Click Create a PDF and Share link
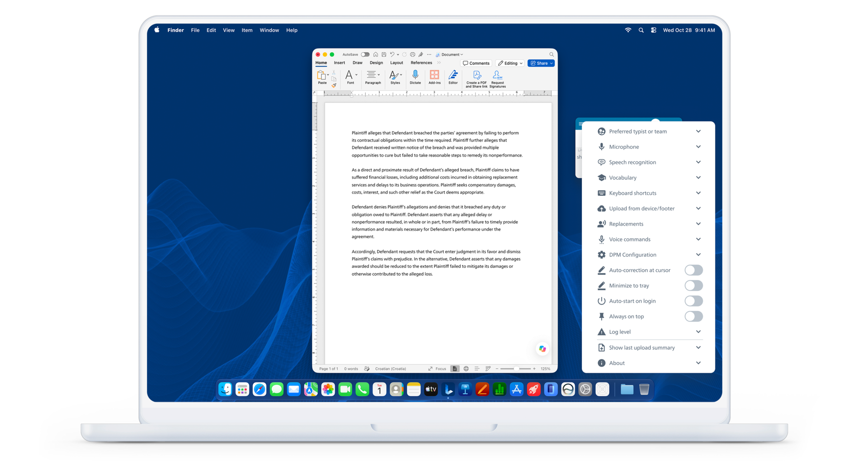The image size is (868, 474). point(476,79)
